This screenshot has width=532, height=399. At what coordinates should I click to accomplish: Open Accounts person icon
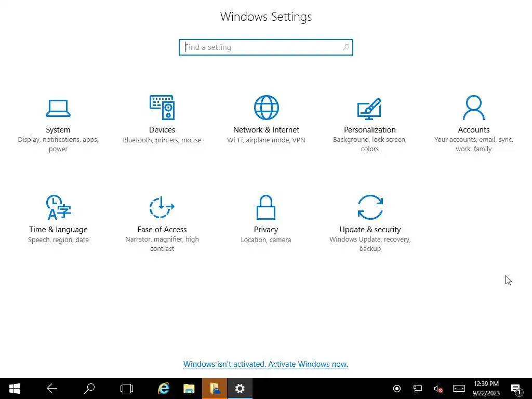474,108
